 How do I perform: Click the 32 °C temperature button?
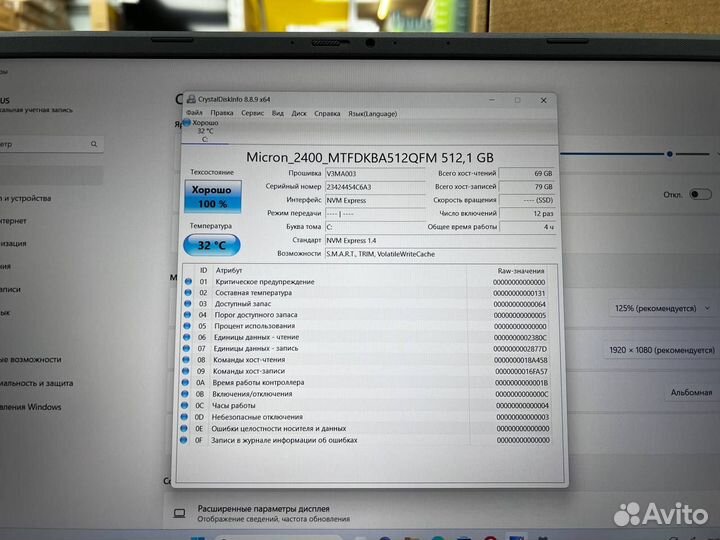pos(211,244)
